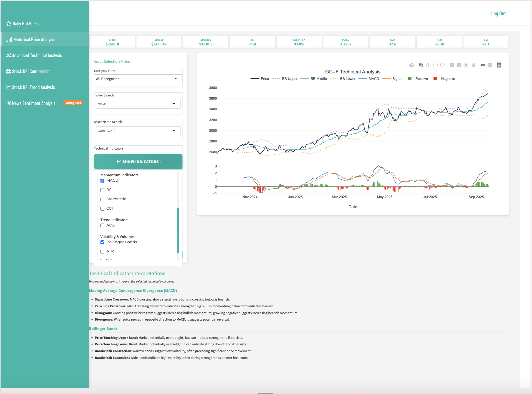Click the Zoom In plus icon
Screen dimensions: 532x394
pos(452,65)
